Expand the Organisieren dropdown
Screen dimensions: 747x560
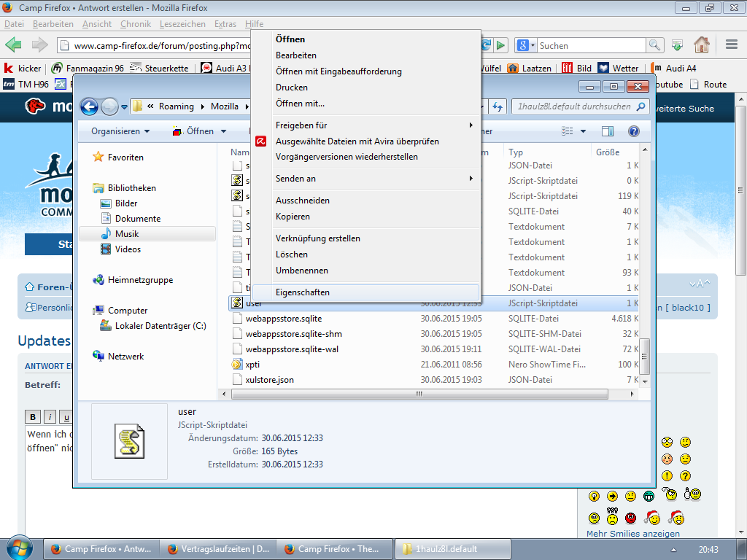(x=120, y=131)
